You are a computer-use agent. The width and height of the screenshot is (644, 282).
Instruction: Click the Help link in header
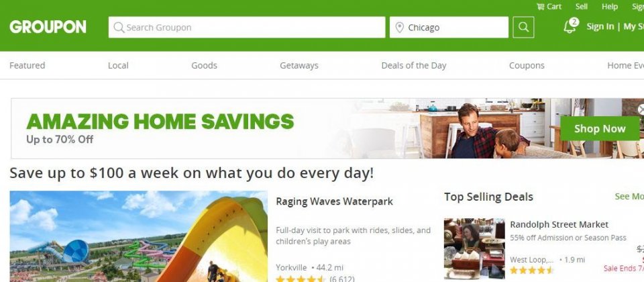(x=610, y=7)
